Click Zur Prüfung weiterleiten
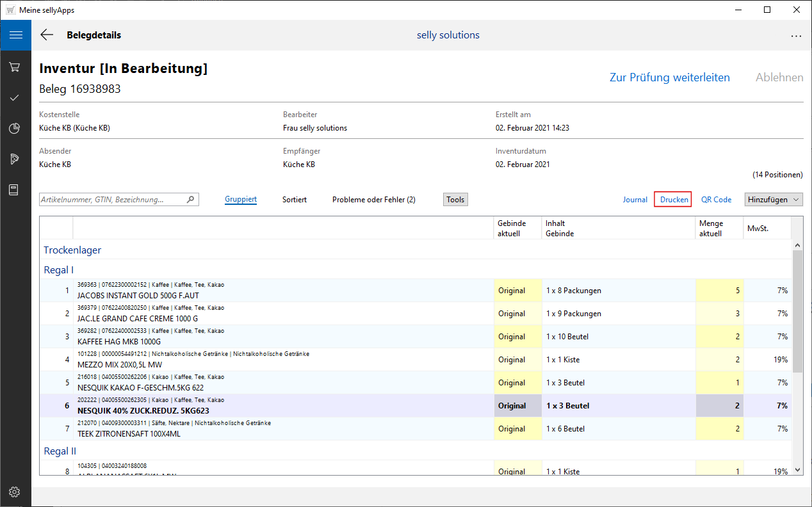The height and width of the screenshot is (507, 812). click(x=669, y=77)
